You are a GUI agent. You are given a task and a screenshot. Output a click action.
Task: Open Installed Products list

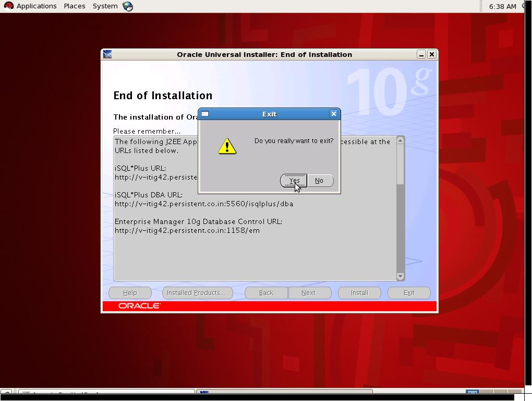(198, 293)
